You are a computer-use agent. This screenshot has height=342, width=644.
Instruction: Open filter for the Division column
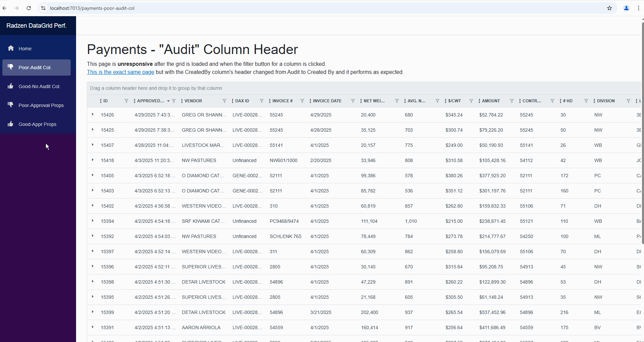coord(628,101)
